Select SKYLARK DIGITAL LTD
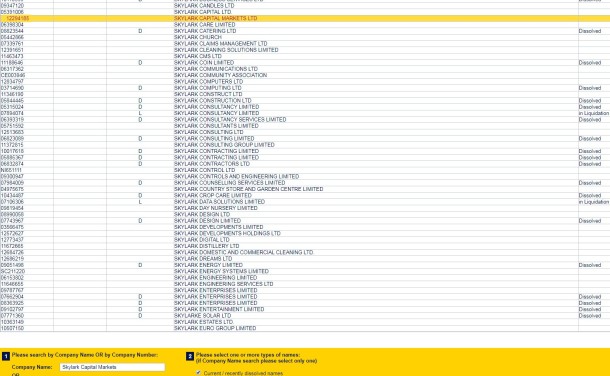 [x=202, y=240]
